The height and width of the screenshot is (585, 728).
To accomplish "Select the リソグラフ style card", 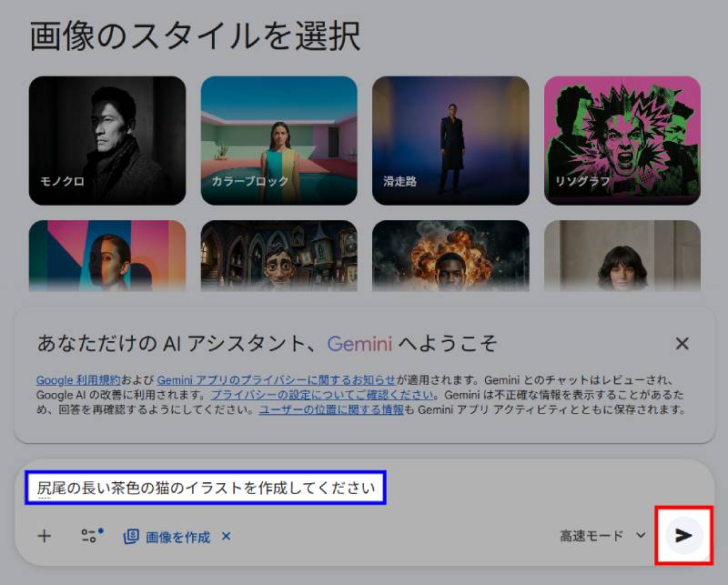I will point(622,140).
